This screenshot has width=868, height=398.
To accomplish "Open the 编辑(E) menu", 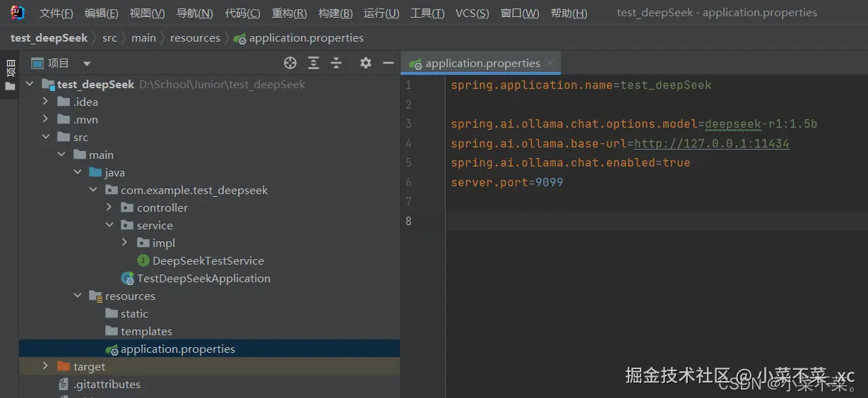I will click(x=101, y=13).
